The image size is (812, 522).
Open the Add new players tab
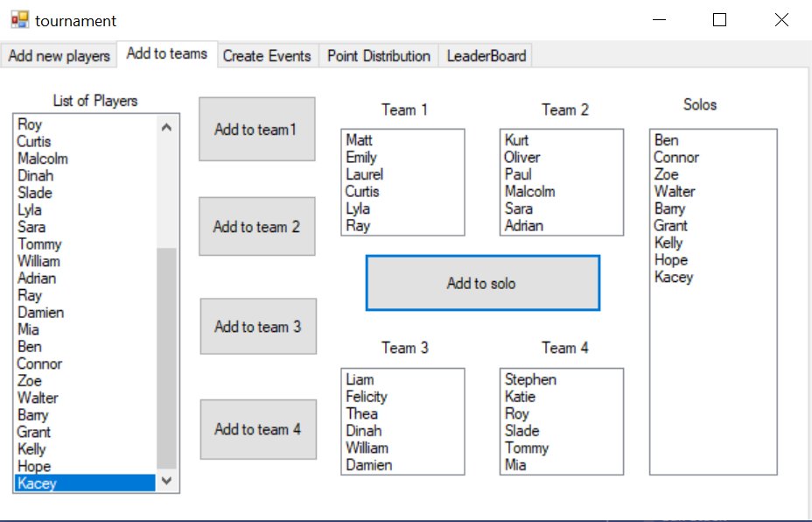coord(59,55)
